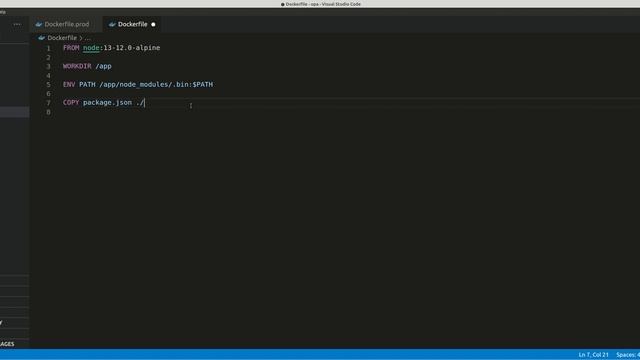Viewport: 640px width, 360px height.
Task: Click the unsaved dot on the Dockerfile tab
Action: pyautogui.click(x=153, y=24)
